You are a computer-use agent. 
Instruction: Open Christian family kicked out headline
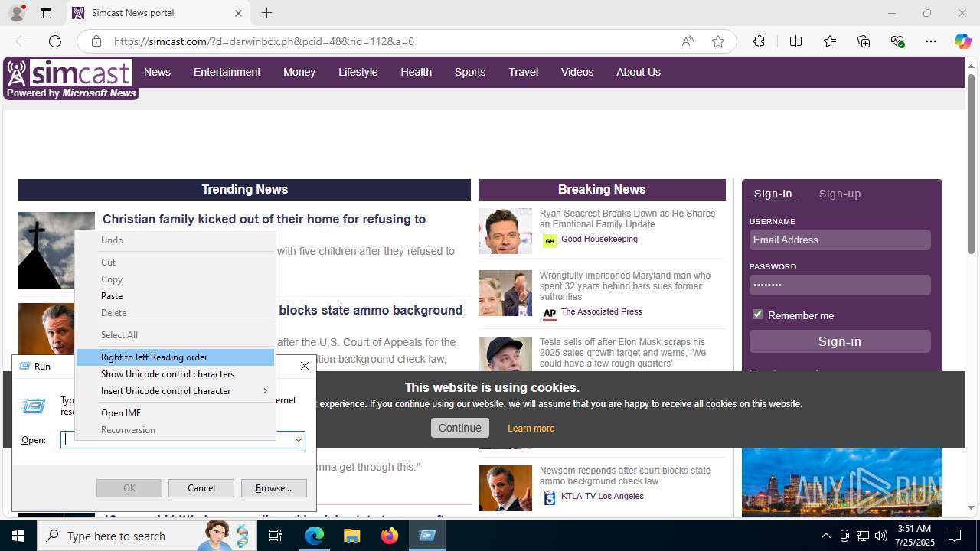(264, 219)
